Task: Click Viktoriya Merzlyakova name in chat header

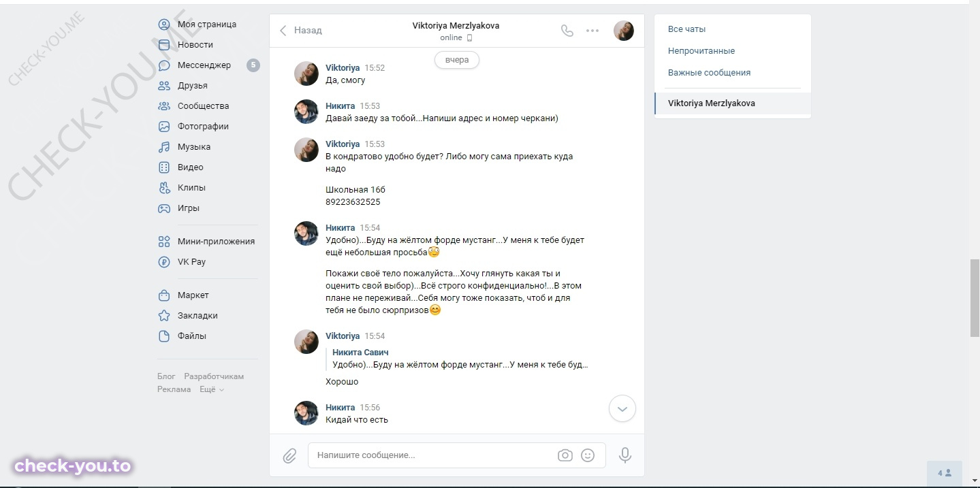Action: (456, 26)
